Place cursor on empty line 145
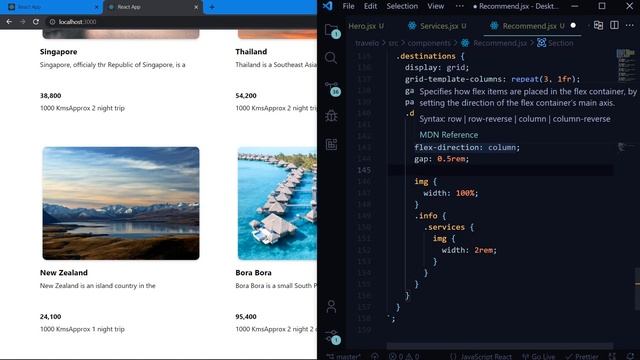640x360 pixels. tap(500, 170)
